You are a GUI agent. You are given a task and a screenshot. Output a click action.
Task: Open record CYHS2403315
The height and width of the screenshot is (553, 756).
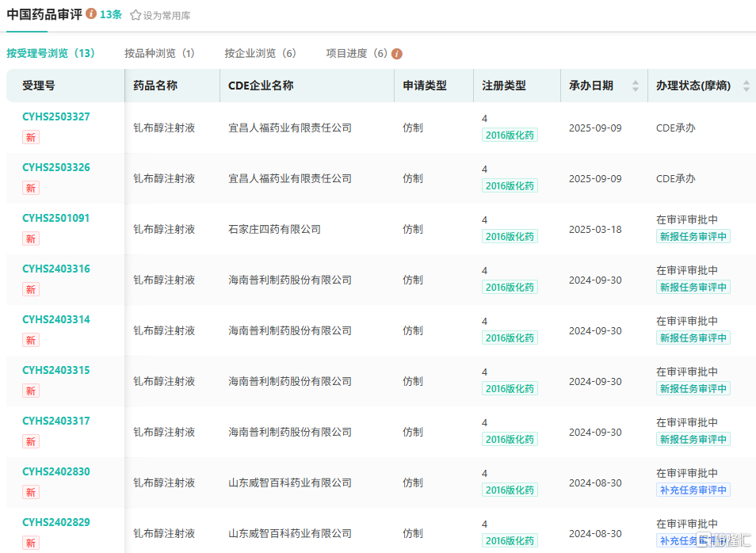pyautogui.click(x=56, y=370)
